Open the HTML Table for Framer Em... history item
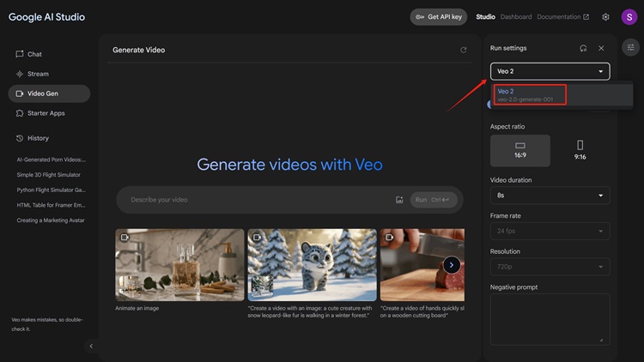The width and height of the screenshot is (644, 362). coord(51,205)
